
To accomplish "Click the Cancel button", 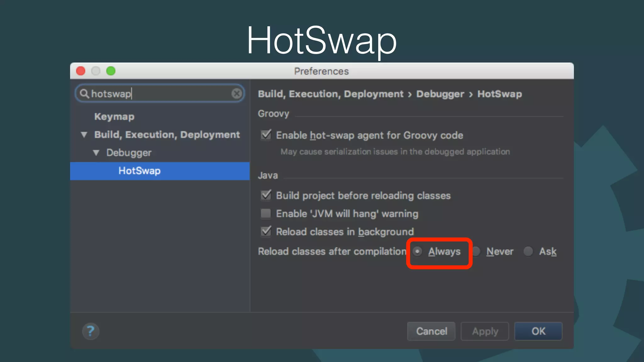I will (x=431, y=331).
